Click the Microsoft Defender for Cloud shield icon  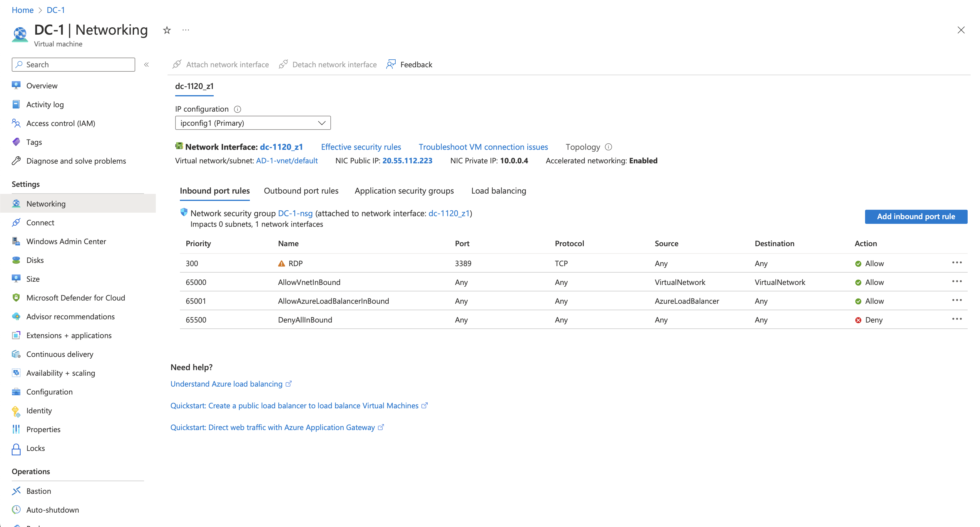pyautogui.click(x=16, y=297)
